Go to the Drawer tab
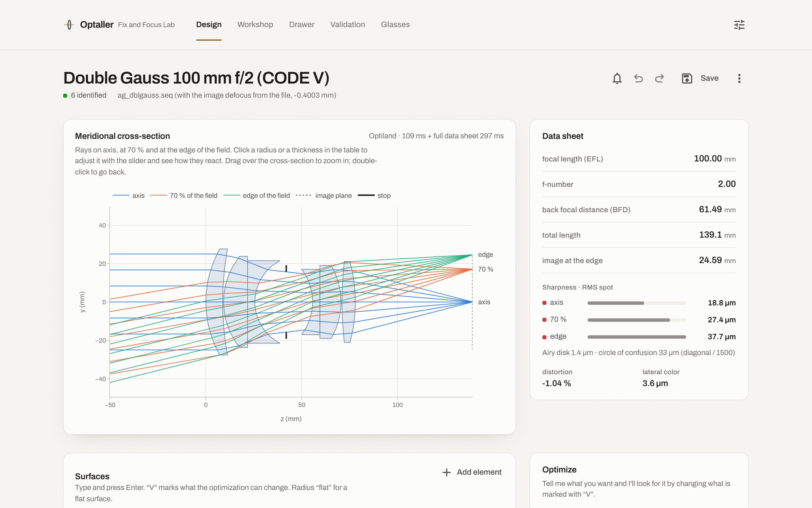Viewport: 812px width, 508px height. tap(302, 24)
